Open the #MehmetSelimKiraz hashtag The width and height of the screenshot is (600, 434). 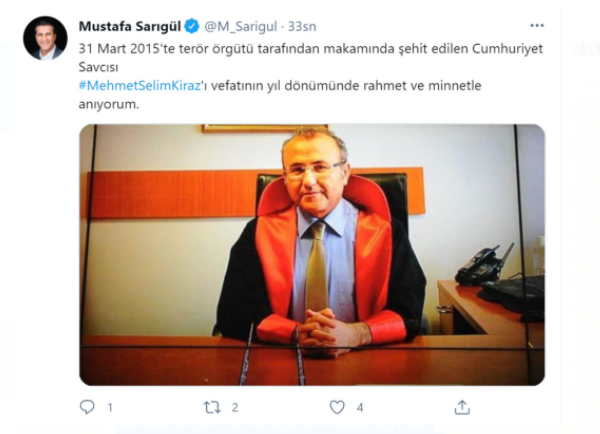pyautogui.click(x=140, y=85)
